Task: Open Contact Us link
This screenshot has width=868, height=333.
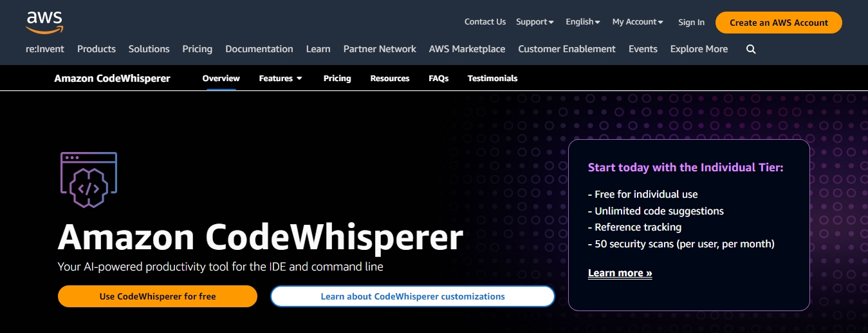Action: pos(485,22)
